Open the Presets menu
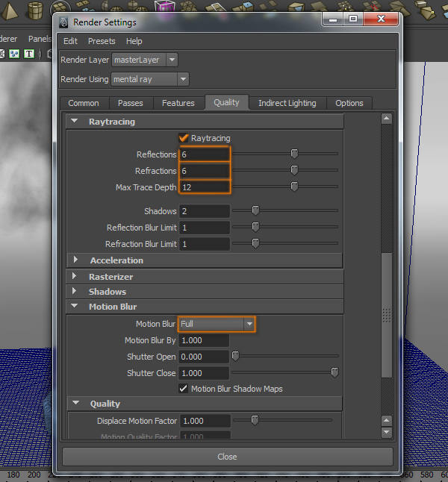Viewport: 448px width, 482px height. (x=102, y=41)
